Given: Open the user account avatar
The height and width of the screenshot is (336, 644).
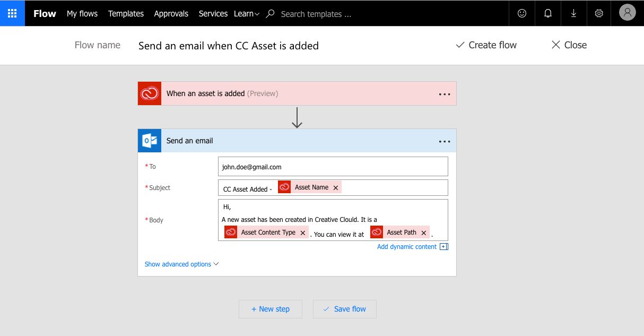Looking at the screenshot, I should coord(627,13).
